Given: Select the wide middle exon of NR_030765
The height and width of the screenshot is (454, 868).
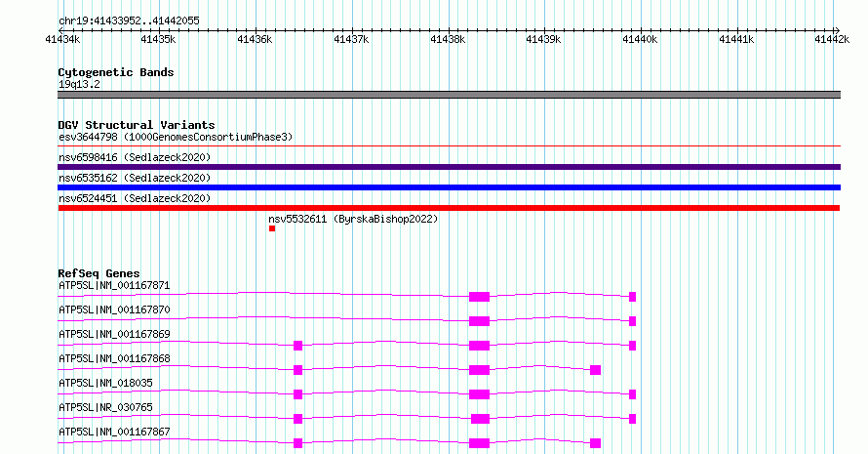Looking at the screenshot, I should click(481, 419).
